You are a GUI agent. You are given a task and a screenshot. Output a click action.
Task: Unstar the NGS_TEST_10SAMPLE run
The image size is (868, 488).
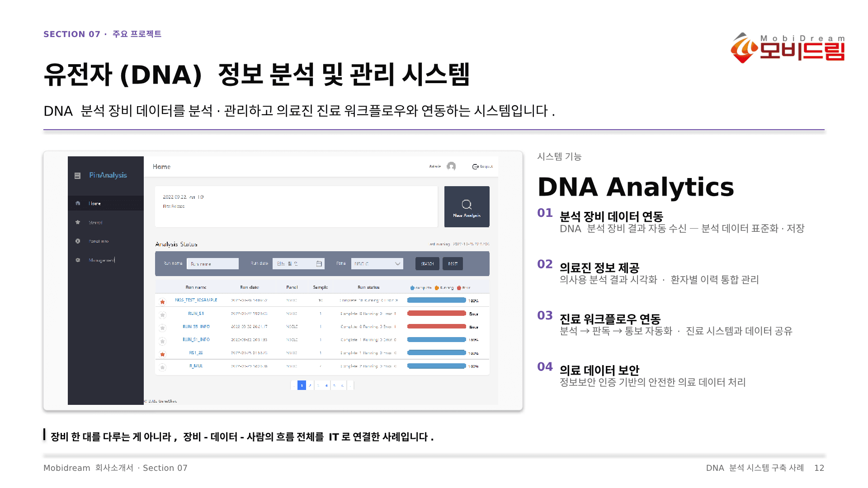point(163,302)
